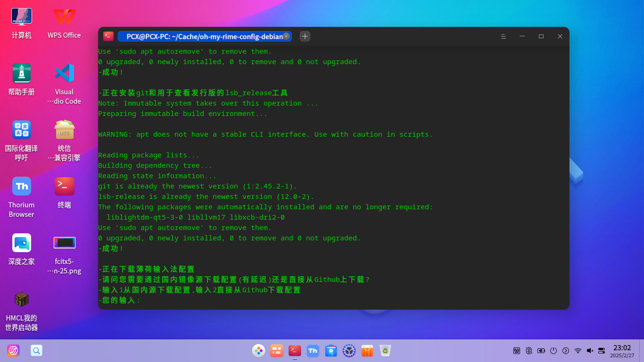Viewport: 644px width, 362px height.
Task: Open the battery status tray icon
Action: click(x=541, y=351)
